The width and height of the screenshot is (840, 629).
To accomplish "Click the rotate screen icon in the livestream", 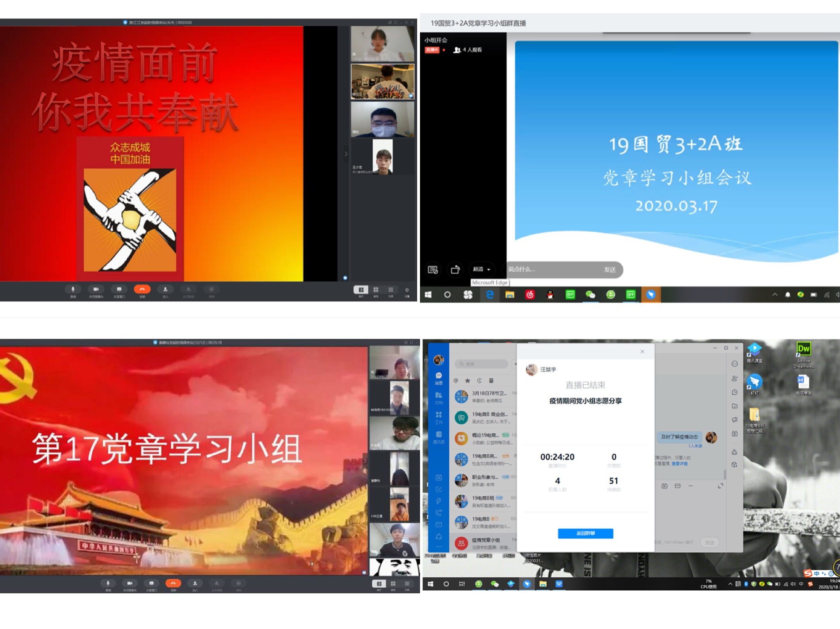I will [x=455, y=270].
